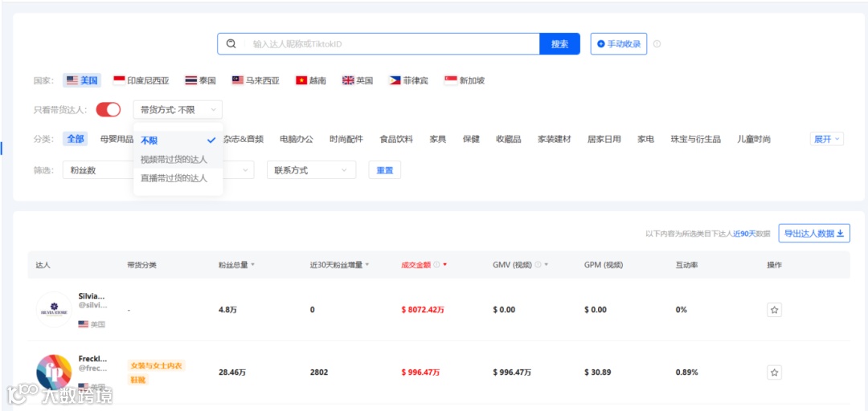Select 家具 category
This screenshot has height=411, width=868.
[x=437, y=139]
